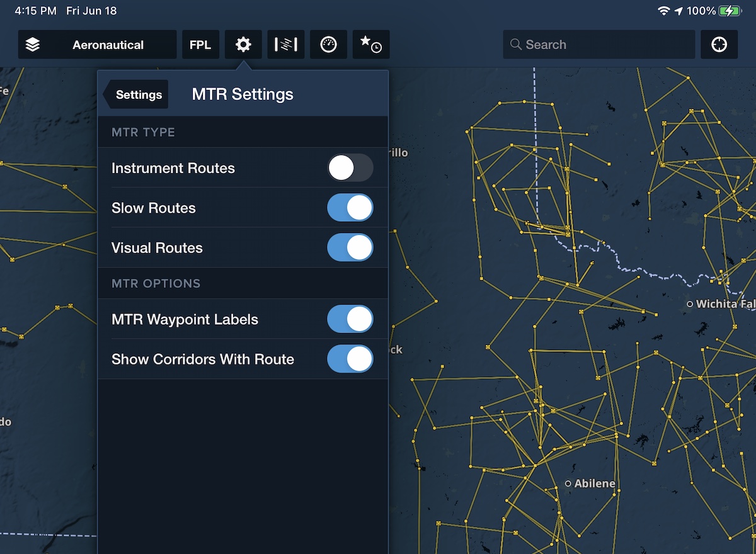Screen dimensions: 756x554
Task: Open the FPL flight plan editor
Action: click(x=200, y=44)
